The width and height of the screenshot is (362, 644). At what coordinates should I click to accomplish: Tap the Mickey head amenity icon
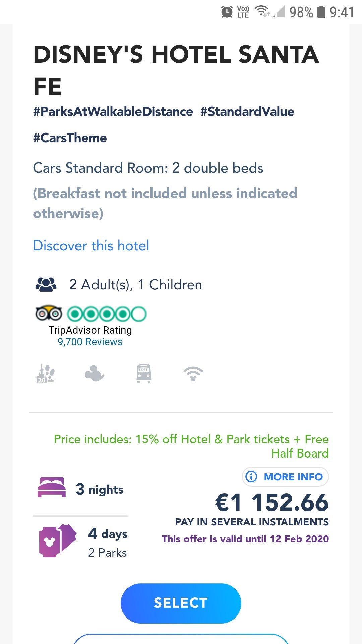[95, 373]
